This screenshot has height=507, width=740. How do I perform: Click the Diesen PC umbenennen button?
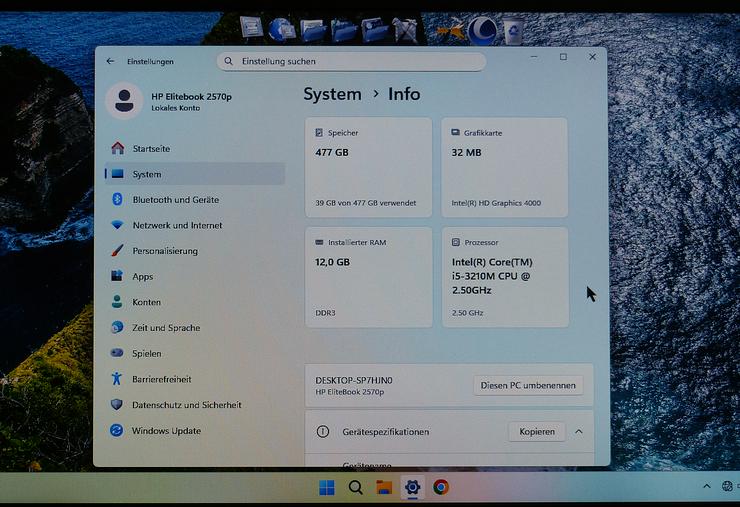coord(528,385)
